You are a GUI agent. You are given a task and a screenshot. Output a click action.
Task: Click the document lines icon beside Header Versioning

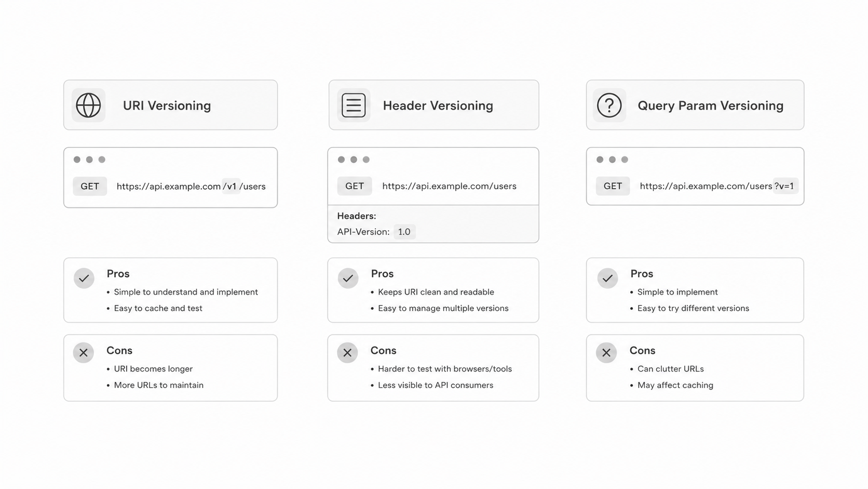354,105
